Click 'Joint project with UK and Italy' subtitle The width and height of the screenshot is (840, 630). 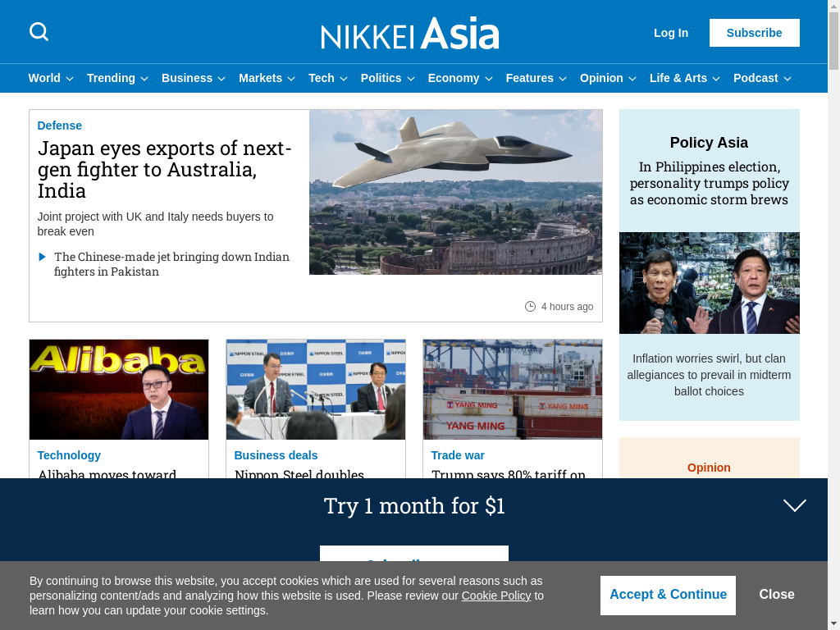[155, 224]
